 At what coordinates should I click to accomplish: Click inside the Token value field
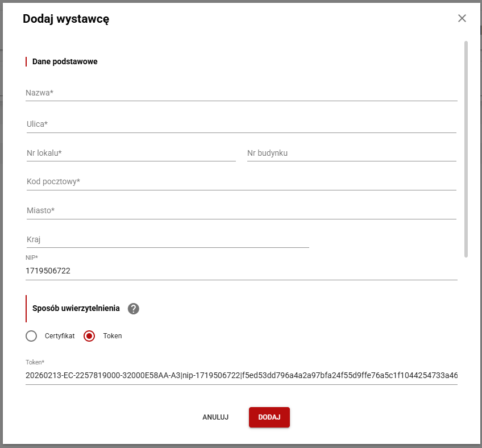(x=241, y=375)
